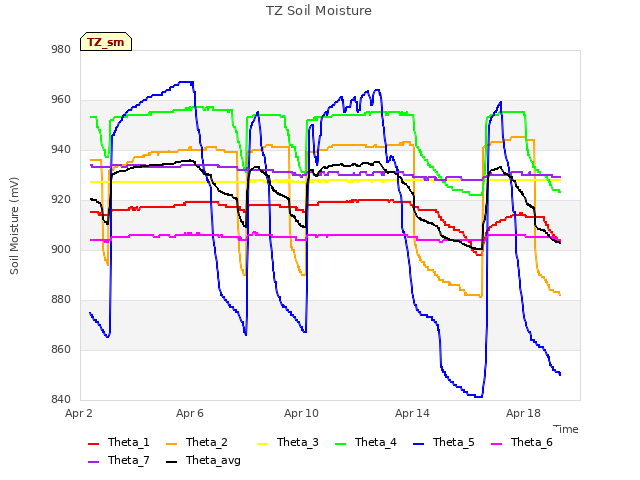640x480 pixels.
Task: Click the red Theta_1 legend line marker
Action: tap(93, 444)
